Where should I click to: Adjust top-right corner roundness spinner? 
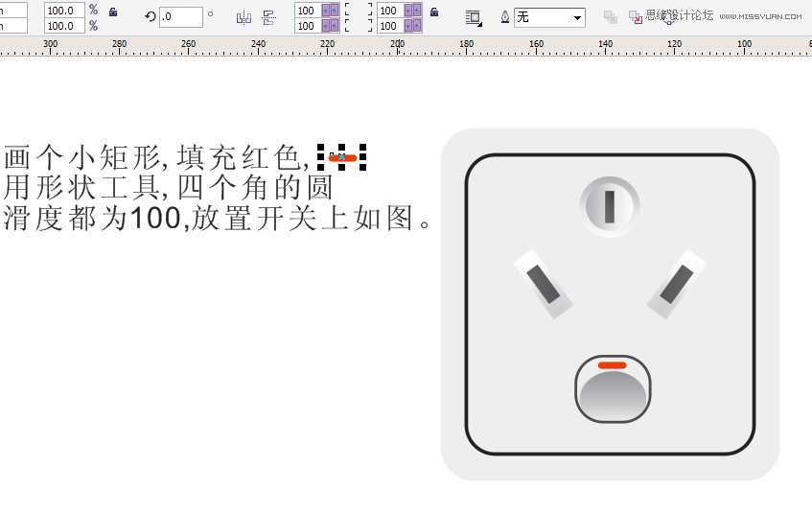pos(413,11)
